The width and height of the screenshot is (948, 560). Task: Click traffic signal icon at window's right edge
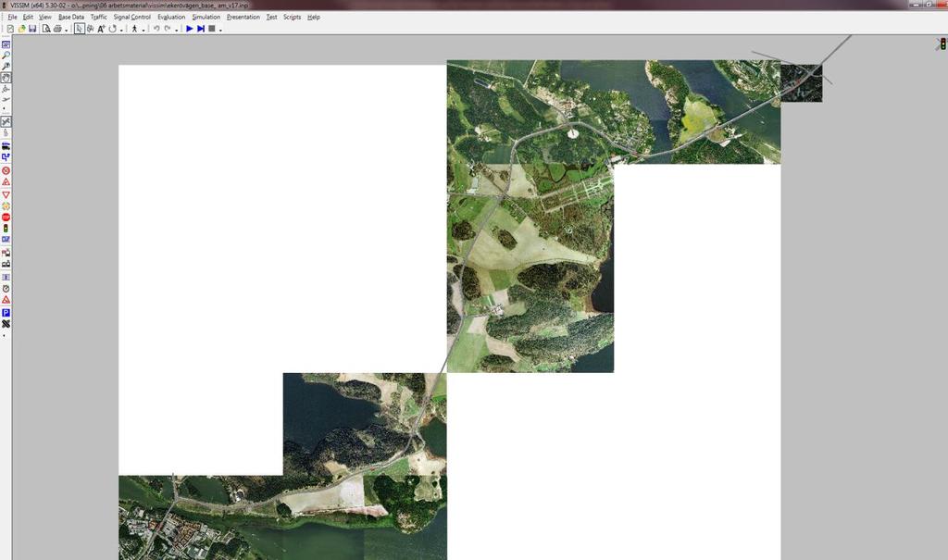tap(942, 44)
